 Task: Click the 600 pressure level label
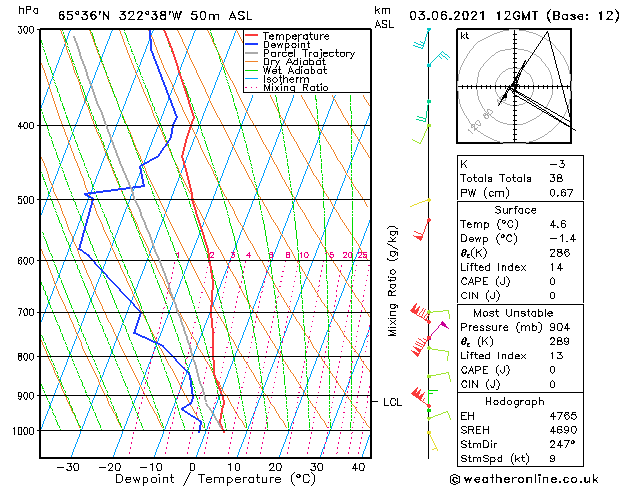(x=28, y=261)
